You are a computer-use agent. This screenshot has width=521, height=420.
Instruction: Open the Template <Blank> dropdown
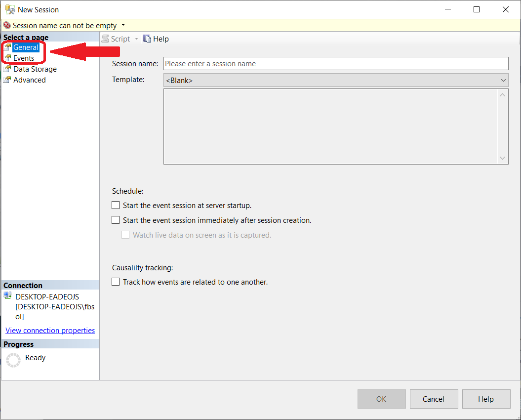point(336,80)
